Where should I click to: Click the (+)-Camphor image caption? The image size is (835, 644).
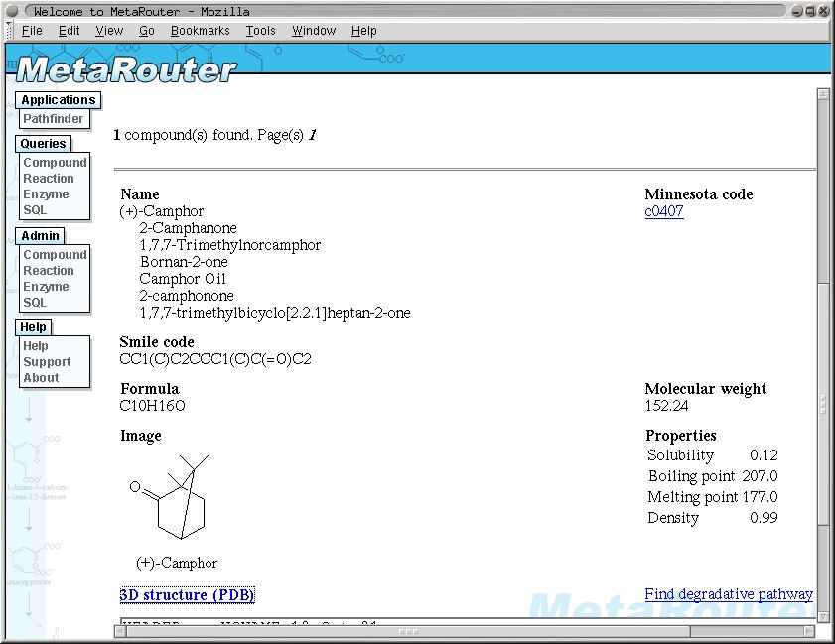177,563
